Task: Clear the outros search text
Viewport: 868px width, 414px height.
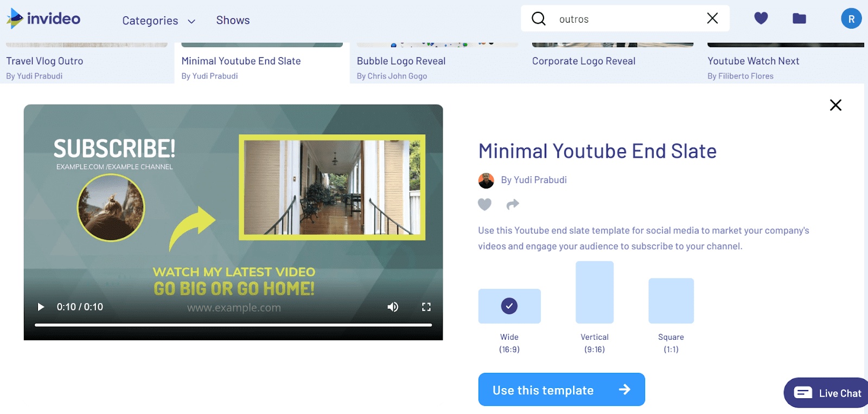Action: (x=712, y=18)
